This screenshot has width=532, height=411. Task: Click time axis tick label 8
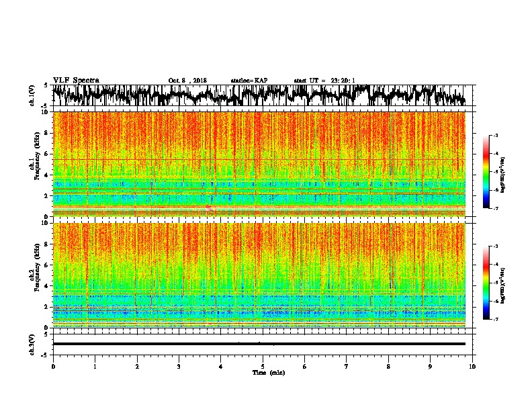point(388,367)
